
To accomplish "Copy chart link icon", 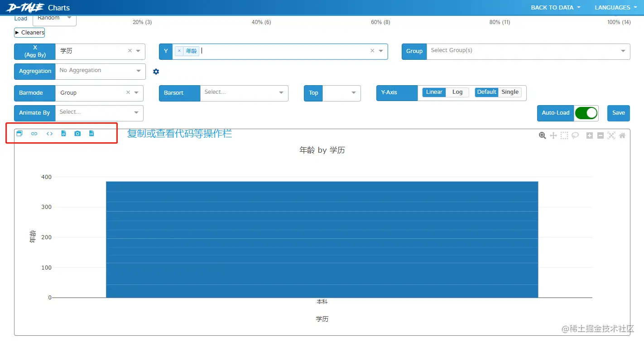I will (34, 134).
